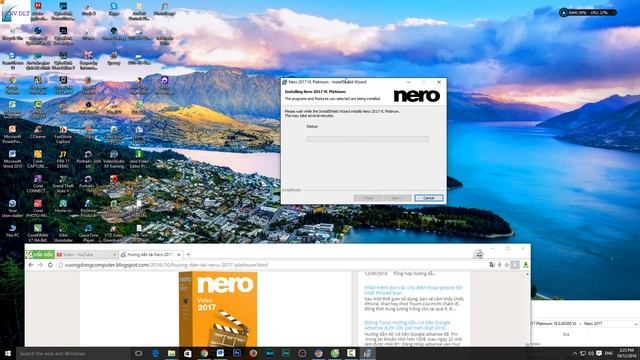Screen dimensions: 640x360
Task: Open Google Chrome desktop shortcut
Action: (x=12, y=85)
